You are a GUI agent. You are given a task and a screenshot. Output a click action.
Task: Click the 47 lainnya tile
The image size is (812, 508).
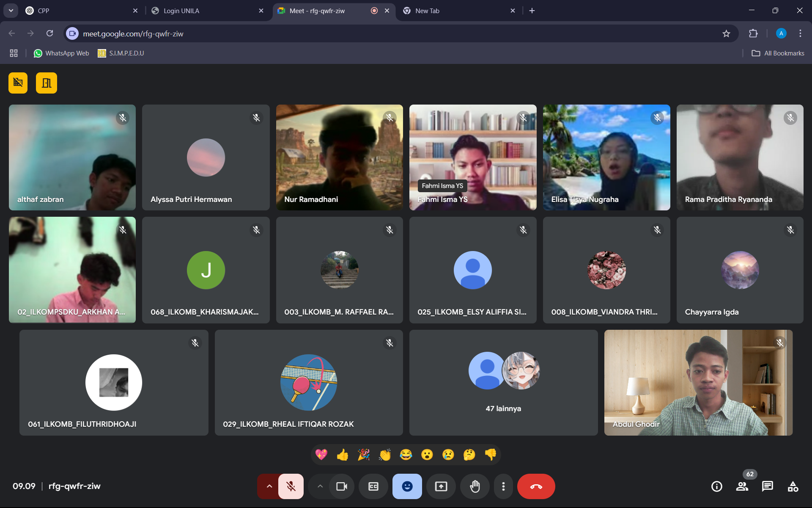point(503,383)
